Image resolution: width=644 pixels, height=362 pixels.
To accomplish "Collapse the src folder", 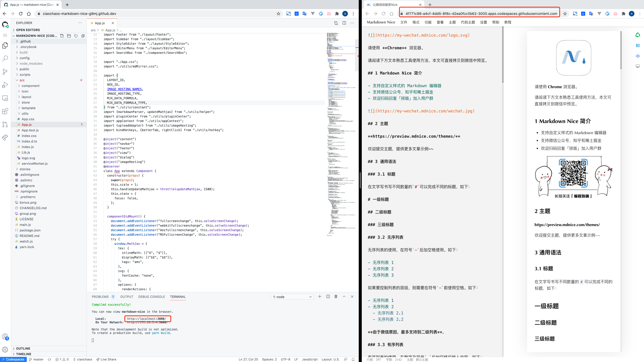I will (x=22, y=80).
